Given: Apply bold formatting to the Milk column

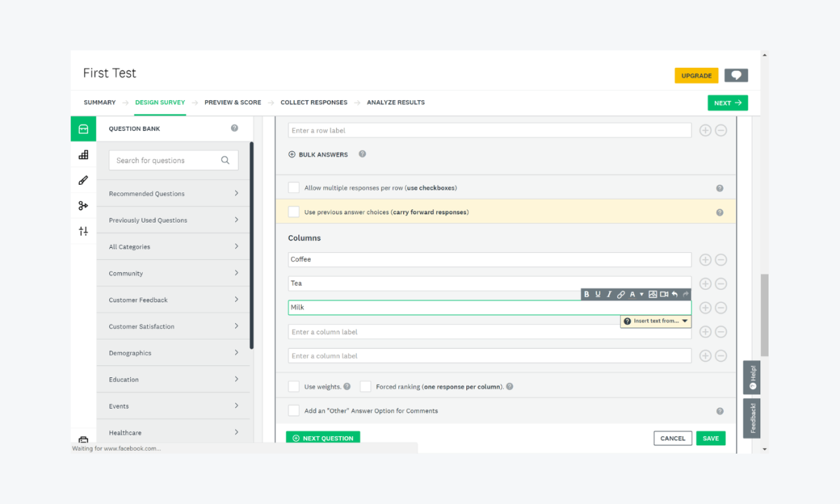Looking at the screenshot, I should [x=587, y=294].
